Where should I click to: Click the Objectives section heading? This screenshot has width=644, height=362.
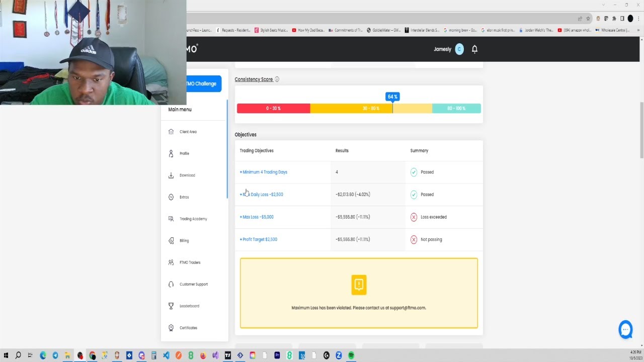246,135
